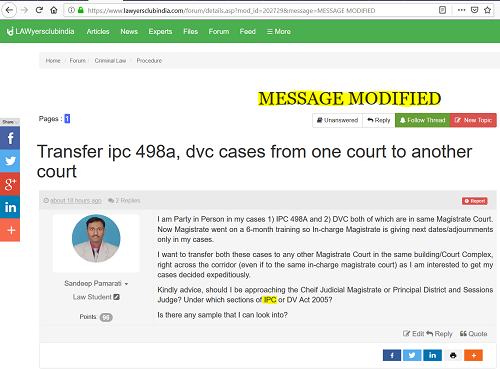
Task: Click the browser forward arrow
Action: point(24,10)
